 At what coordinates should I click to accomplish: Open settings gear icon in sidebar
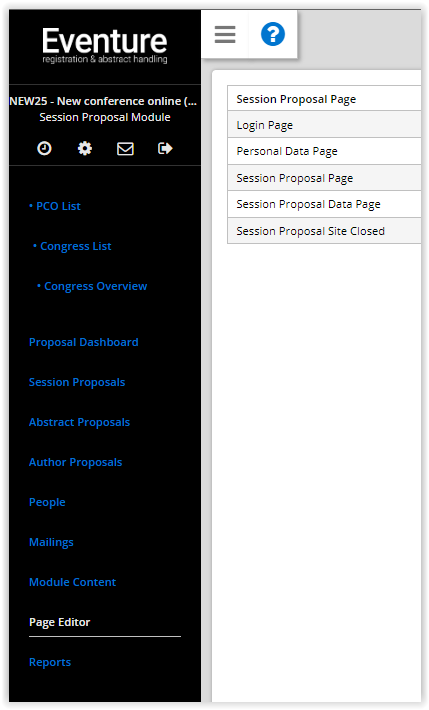click(x=85, y=148)
